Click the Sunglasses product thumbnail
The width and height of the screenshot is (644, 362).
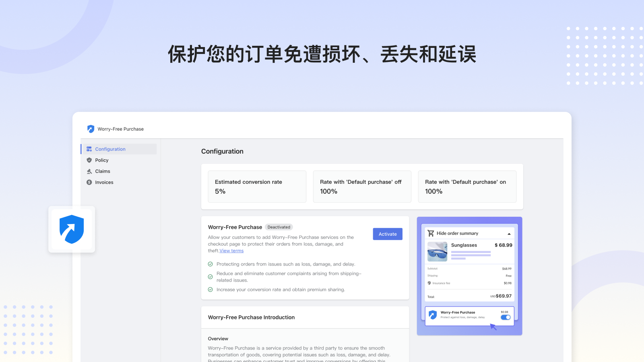click(x=437, y=252)
